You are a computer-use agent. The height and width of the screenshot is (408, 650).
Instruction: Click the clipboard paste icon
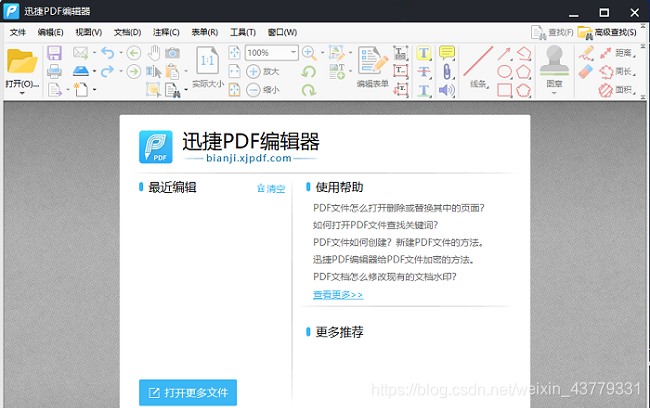pyautogui.click(x=172, y=71)
